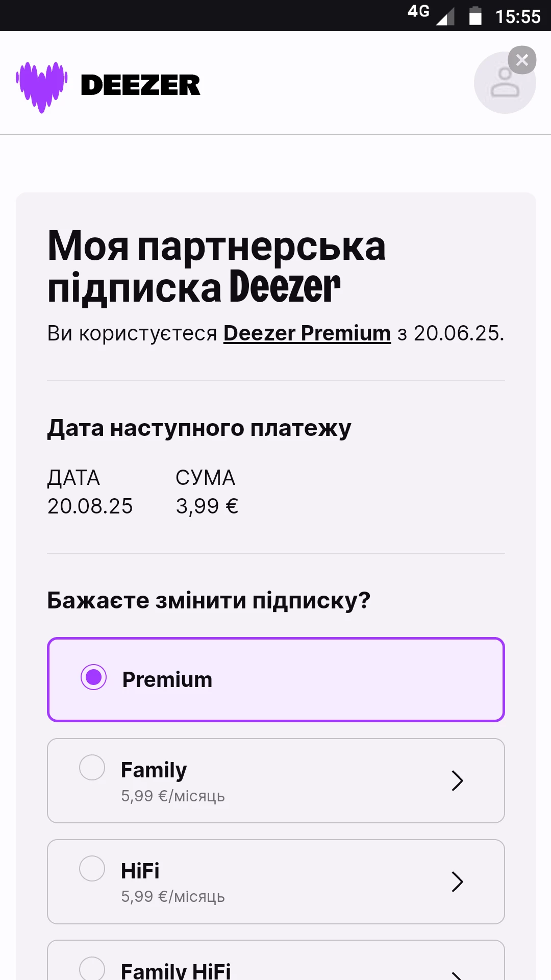
Task: Expand the HiFi plan chevron arrow
Action: pyautogui.click(x=457, y=881)
